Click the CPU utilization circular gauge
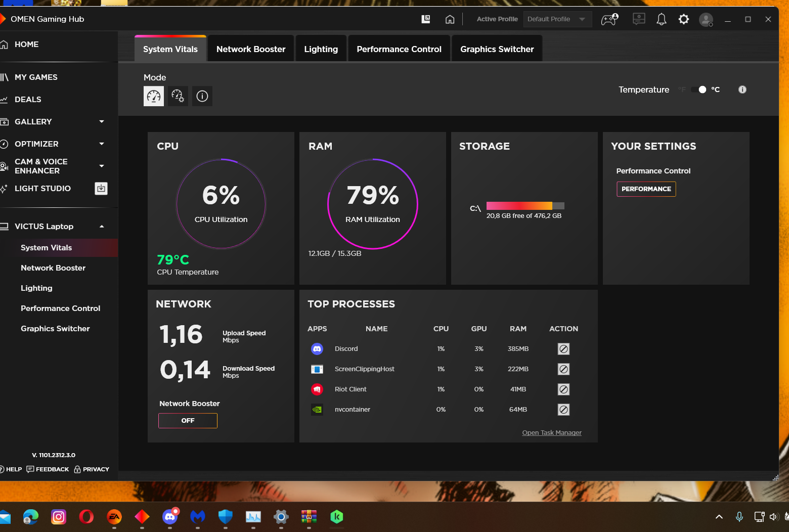 pos(221,204)
